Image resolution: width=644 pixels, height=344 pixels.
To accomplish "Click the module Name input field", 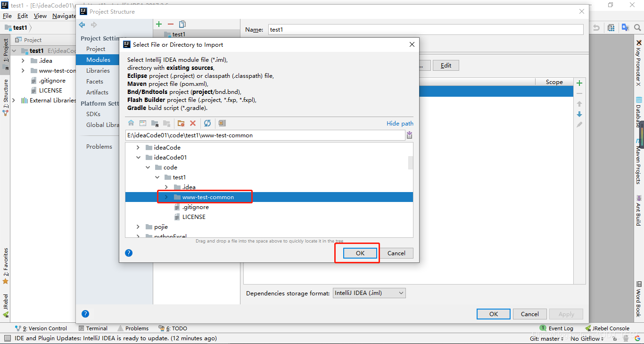I will pyautogui.click(x=426, y=29).
